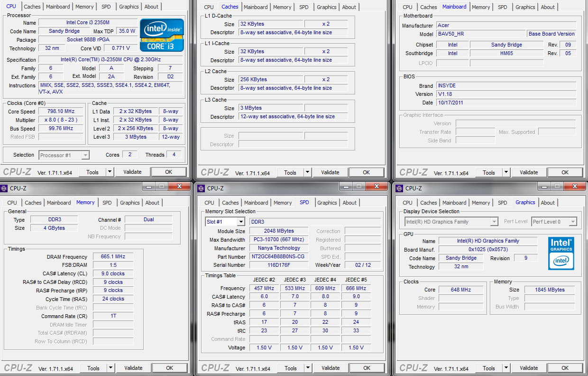The width and height of the screenshot is (588, 376).
Task: Open Tools dropdown arrow in SPD-tab window
Action: tap(308, 368)
